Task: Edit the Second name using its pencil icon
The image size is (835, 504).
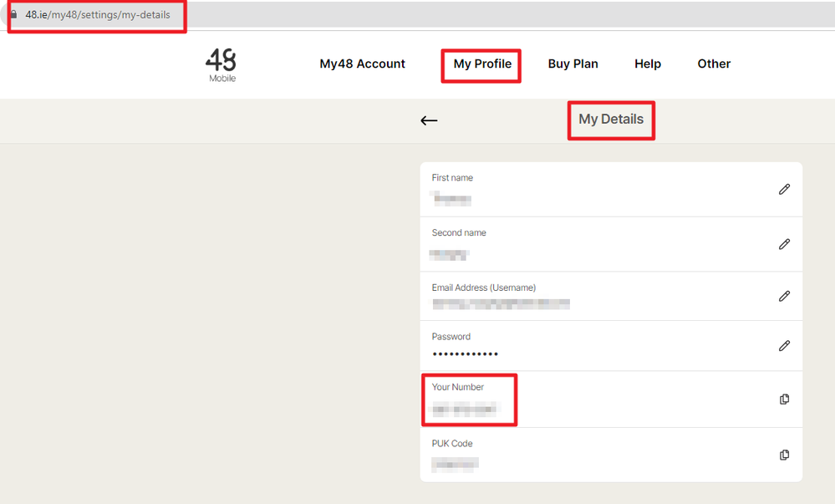Action: tap(783, 244)
